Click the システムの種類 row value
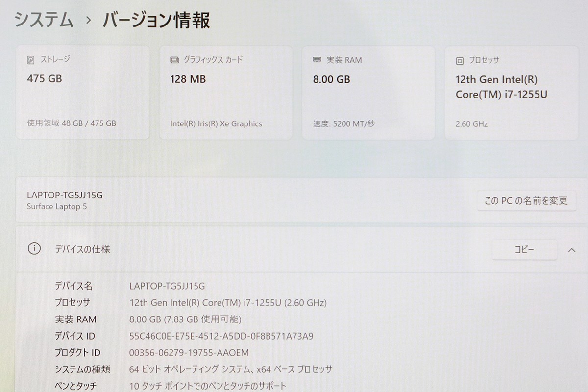 [x=230, y=369]
